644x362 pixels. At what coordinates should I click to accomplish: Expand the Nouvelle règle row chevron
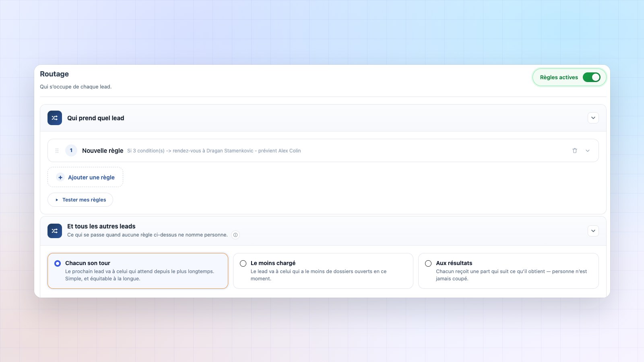(x=588, y=150)
